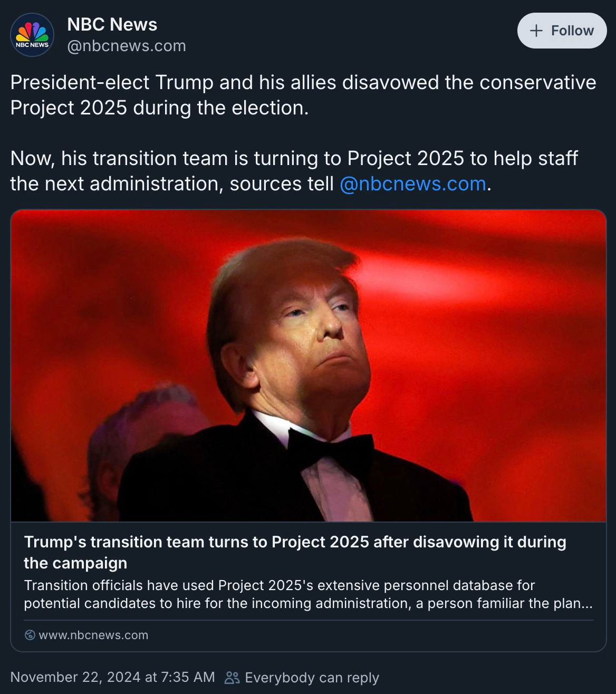Click the Everybody can reply label
Image resolution: width=616 pixels, height=694 pixels.
pyautogui.click(x=312, y=678)
